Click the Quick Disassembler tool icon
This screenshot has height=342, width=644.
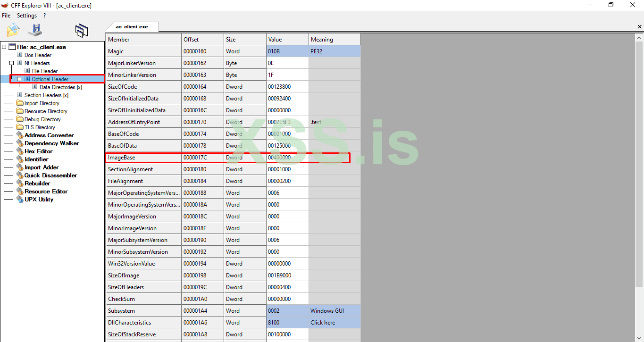pyautogui.click(x=20, y=175)
